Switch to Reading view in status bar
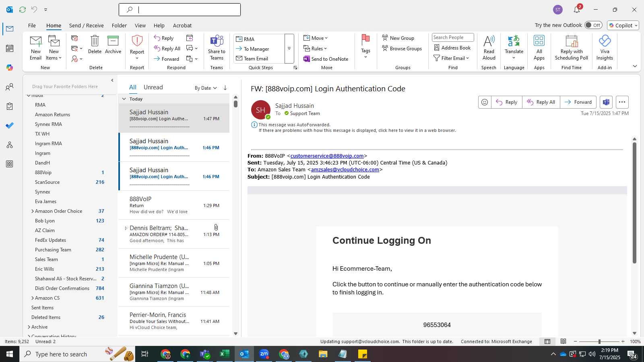The image size is (644, 362). (x=563, y=341)
